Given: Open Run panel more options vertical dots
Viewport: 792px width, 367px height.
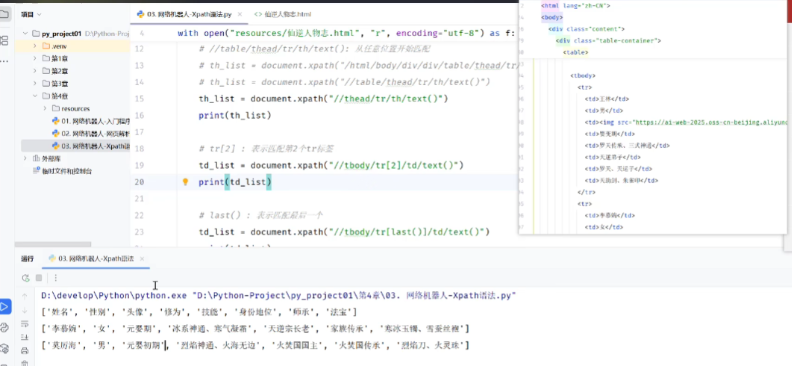Looking at the screenshot, I should (56, 278).
